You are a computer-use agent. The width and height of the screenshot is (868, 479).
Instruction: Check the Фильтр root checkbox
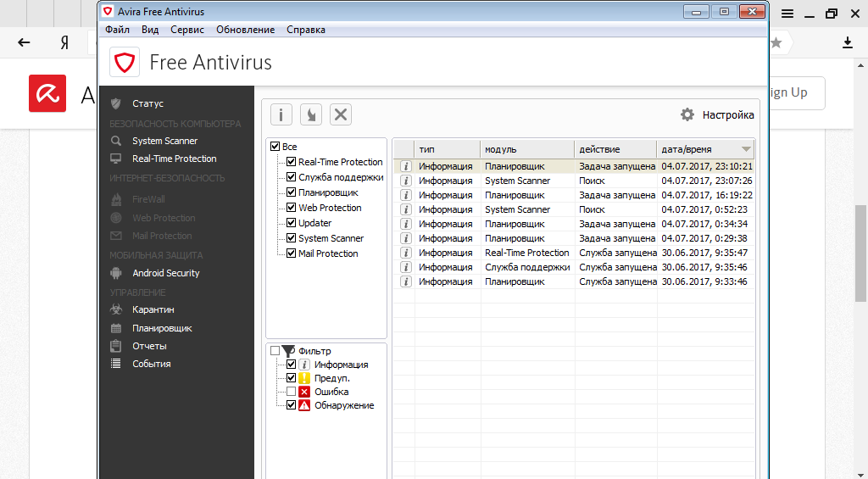click(275, 351)
